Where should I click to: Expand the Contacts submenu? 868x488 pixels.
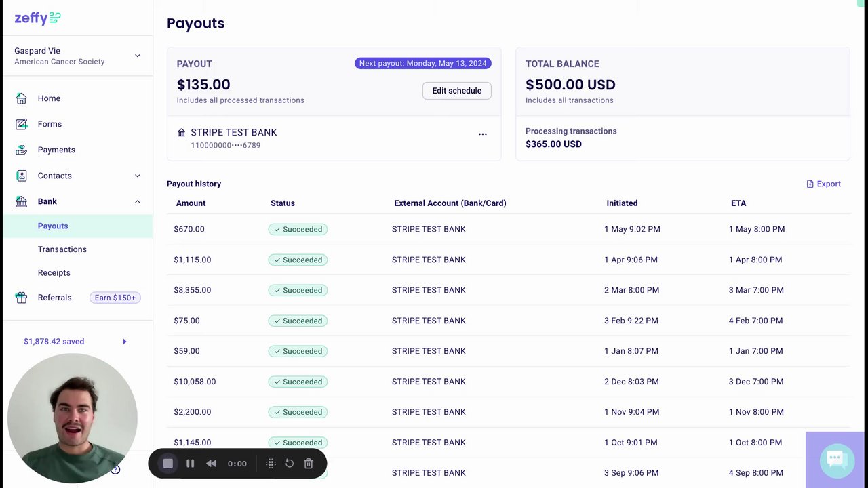[x=137, y=176]
